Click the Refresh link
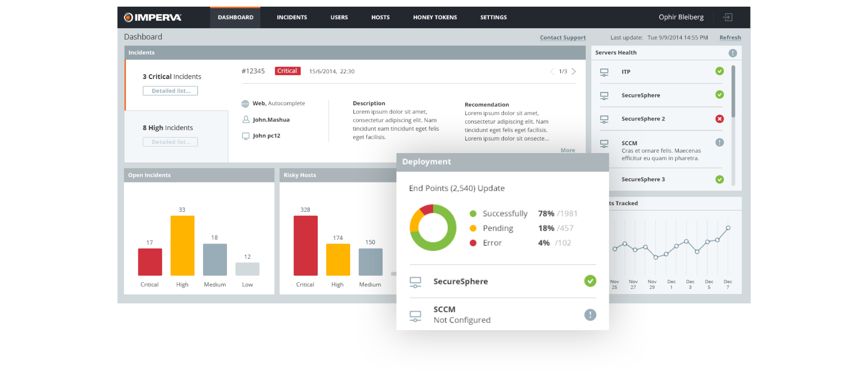 730,38
